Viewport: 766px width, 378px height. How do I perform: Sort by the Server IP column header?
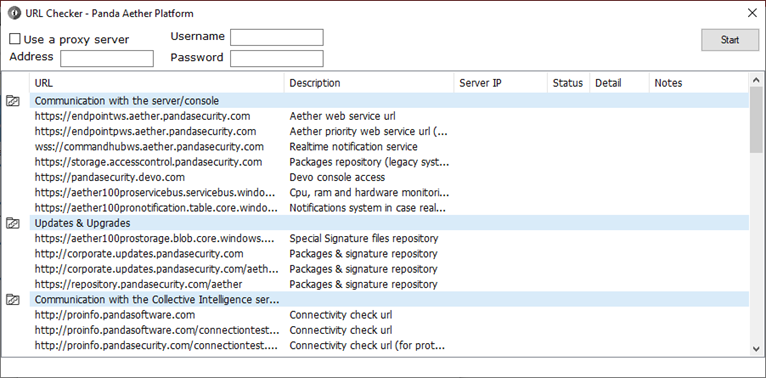tap(500, 83)
